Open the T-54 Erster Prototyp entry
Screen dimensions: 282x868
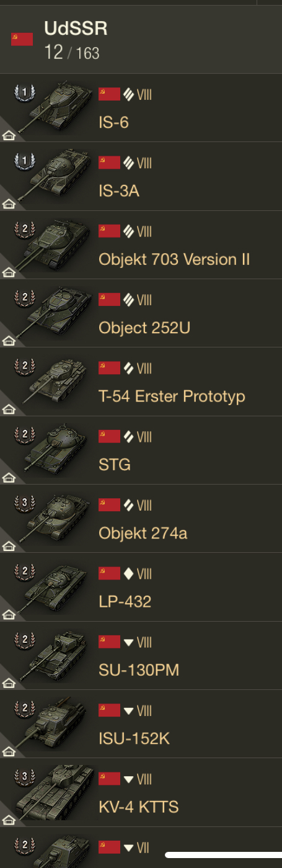(x=141, y=382)
